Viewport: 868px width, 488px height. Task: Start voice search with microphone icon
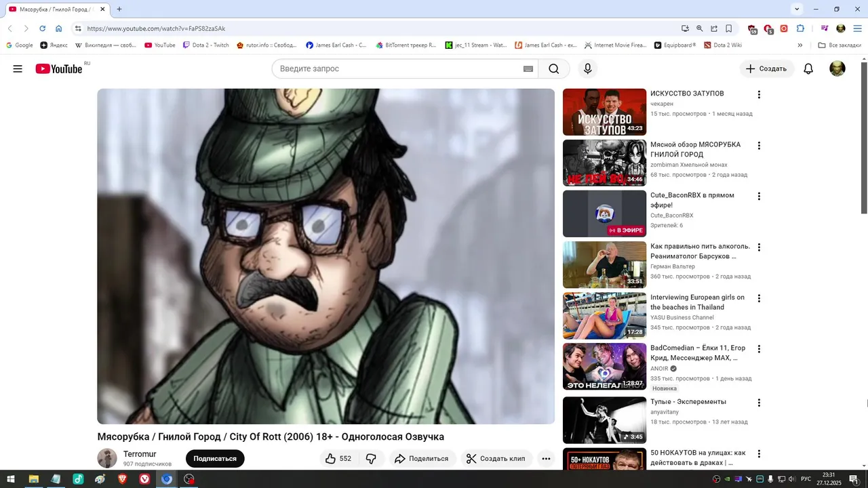coord(588,68)
